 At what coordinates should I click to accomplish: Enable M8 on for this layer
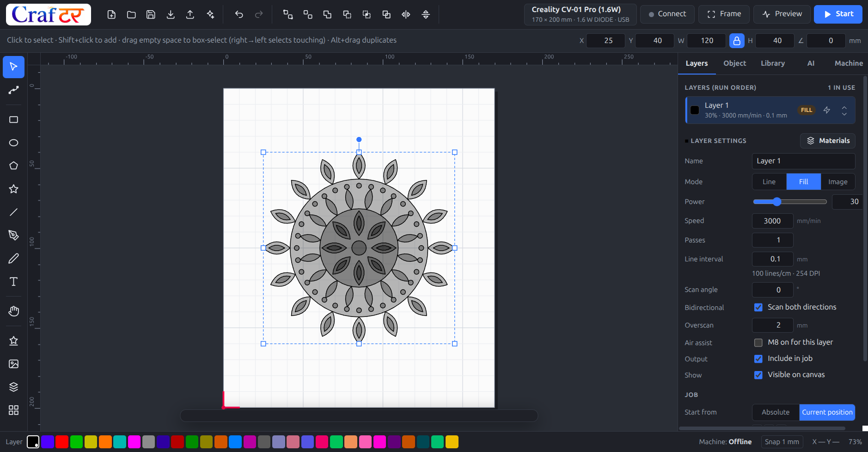click(758, 343)
